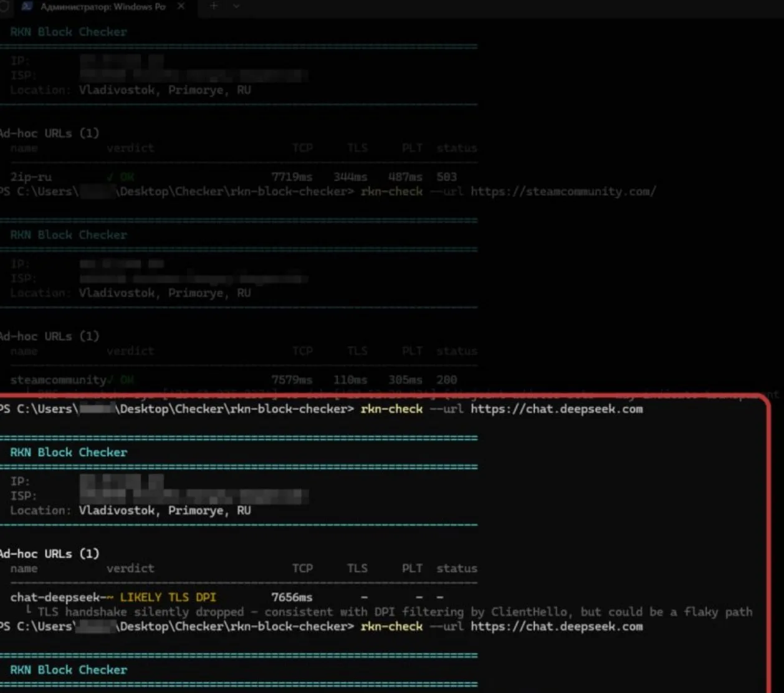Screen dimensions: 784x693
Task: Click the 7579ms TCP value
Action: (292, 380)
